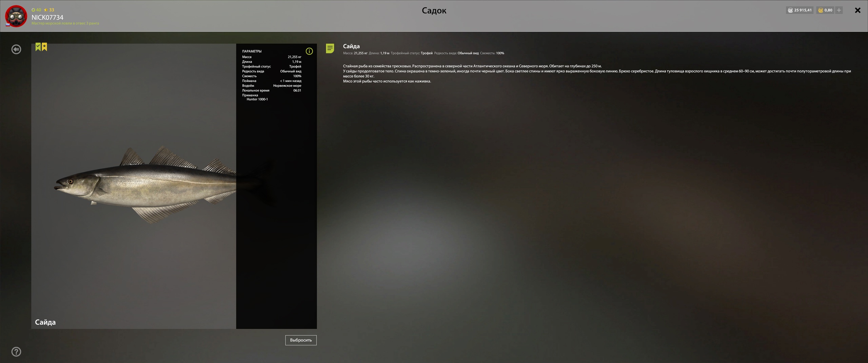Click the Масса value 21,255 кг
Screen dimensions: 868x363
(x=294, y=57)
